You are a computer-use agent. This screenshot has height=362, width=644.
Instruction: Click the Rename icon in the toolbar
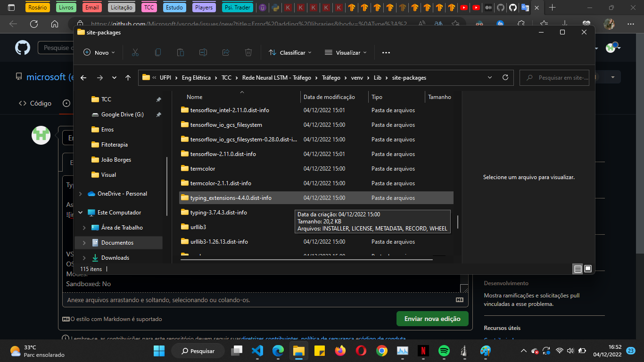pyautogui.click(x=203, y=52)
